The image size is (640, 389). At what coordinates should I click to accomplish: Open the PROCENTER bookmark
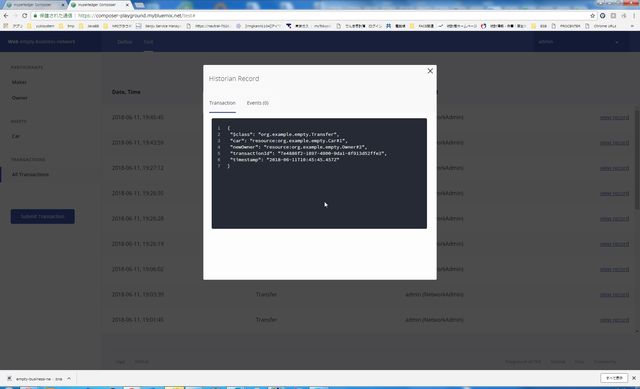point(565,26)
